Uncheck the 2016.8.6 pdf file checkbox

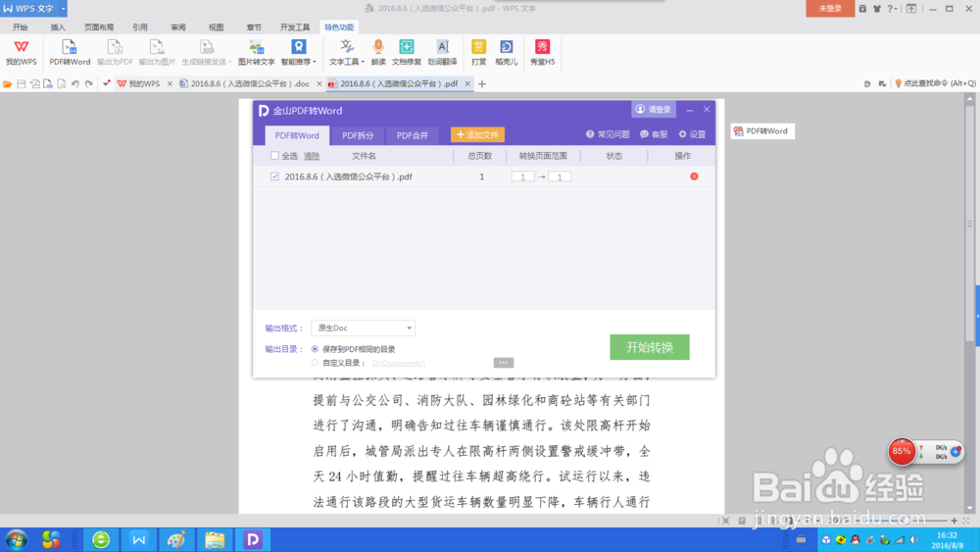(274, 176)
